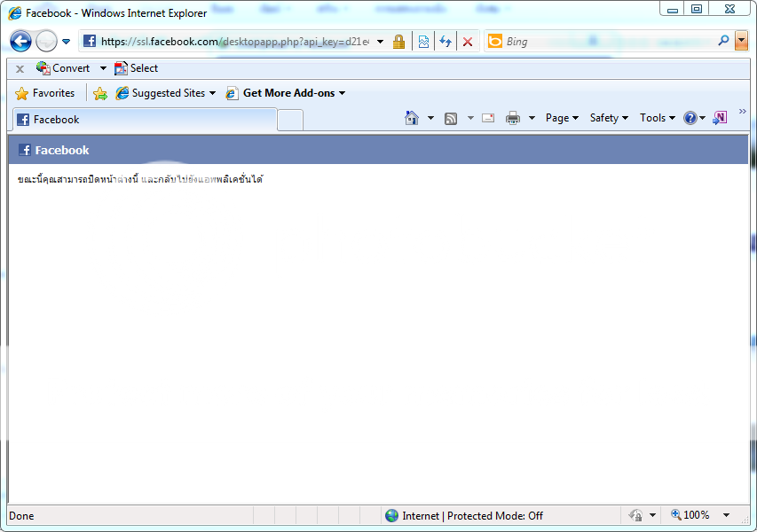Click the Forward navigation button
Screen dimensions: 757x532
pos(46,42)
